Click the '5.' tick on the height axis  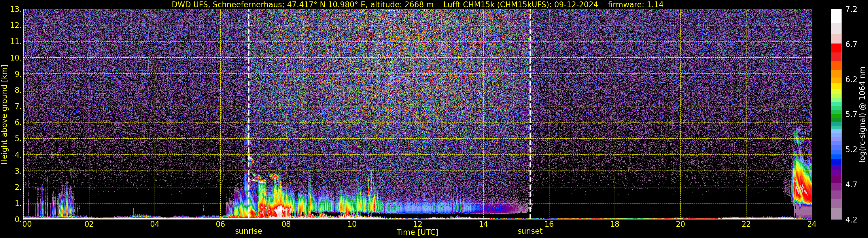(18, 139)
